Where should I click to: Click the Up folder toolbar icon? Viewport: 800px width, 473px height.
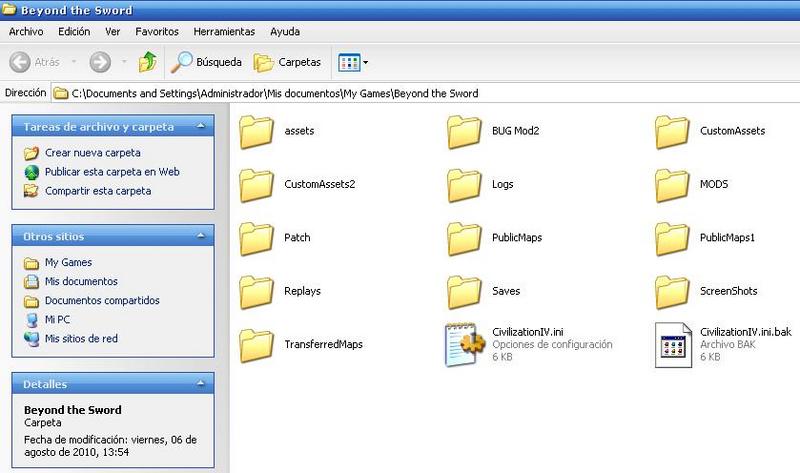[147, 62]
